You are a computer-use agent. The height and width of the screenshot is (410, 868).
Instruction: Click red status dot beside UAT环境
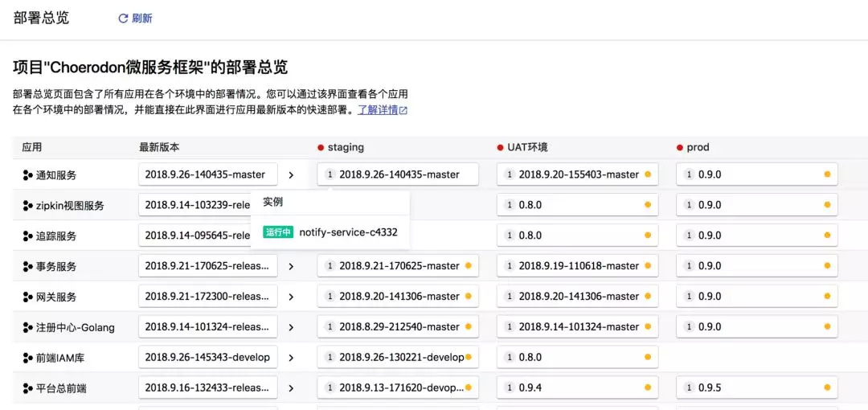pyautogui.click(x=500, y=147)
